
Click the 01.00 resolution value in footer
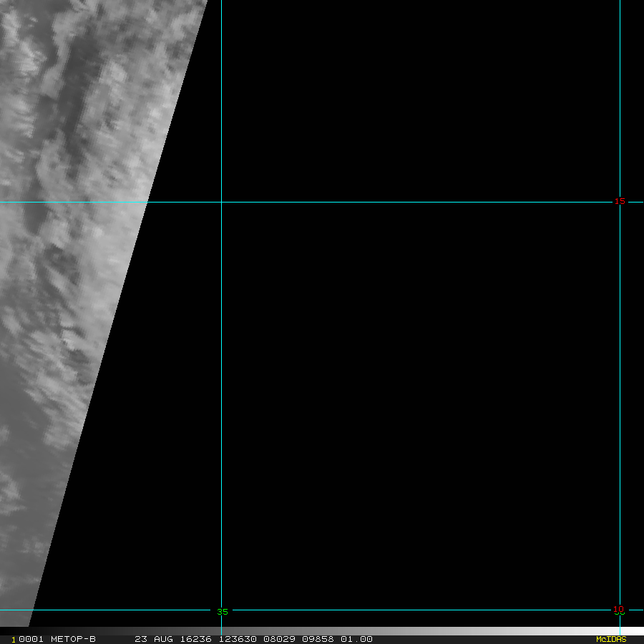pyautogui.click(x=356, y=639)
